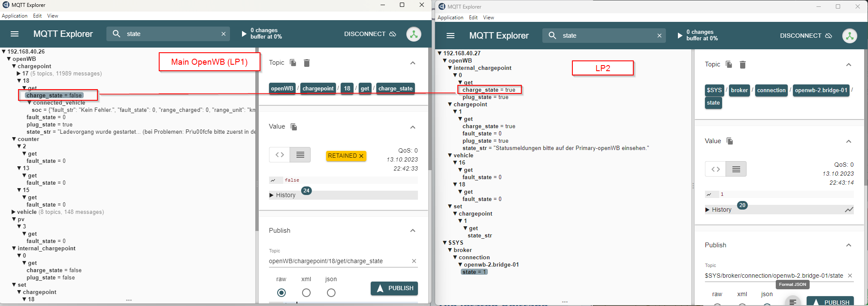Clear publish topic in right window
This screenshot has height=306, width=868.
click(x=850, y=276)
